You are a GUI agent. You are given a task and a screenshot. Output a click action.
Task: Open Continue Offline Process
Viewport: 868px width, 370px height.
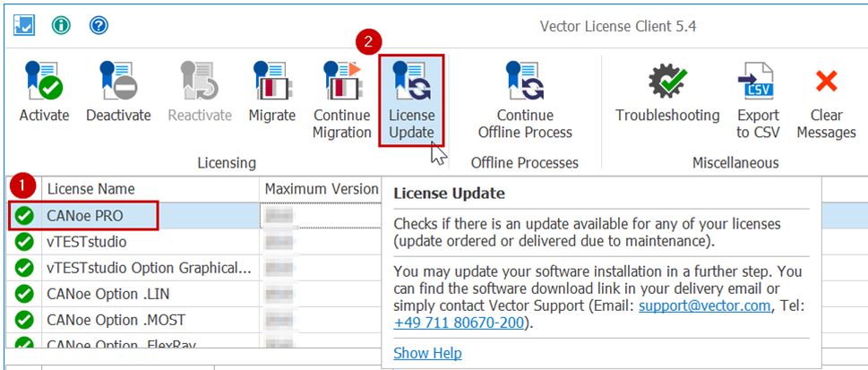click(525, 82)
